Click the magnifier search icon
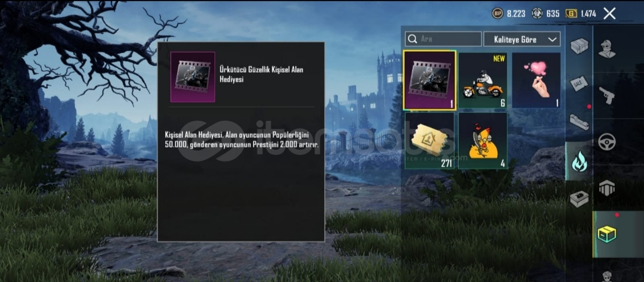 click(412, 39)
